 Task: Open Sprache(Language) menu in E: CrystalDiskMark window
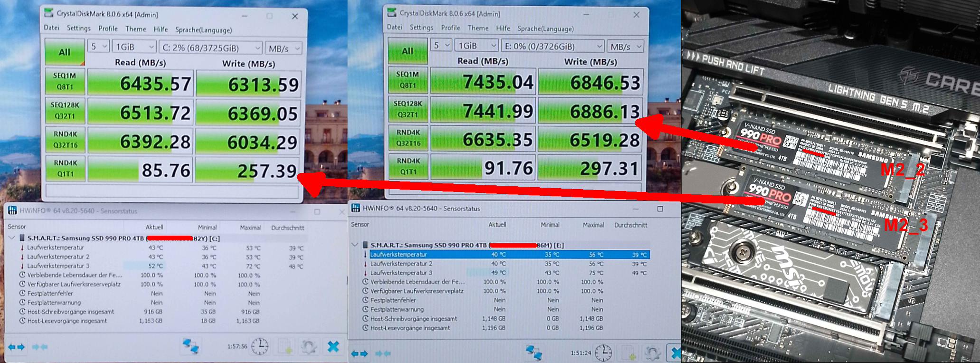click(546, 29)
